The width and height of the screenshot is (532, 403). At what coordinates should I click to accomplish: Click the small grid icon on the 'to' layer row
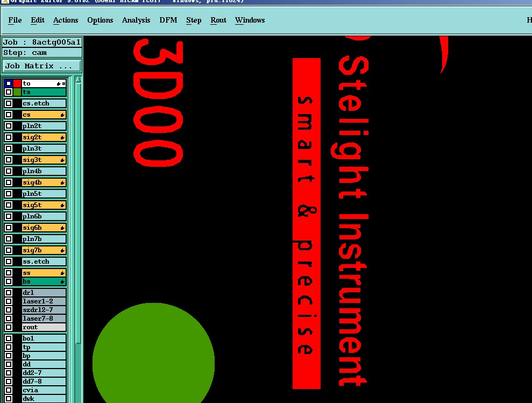[63, 83]
